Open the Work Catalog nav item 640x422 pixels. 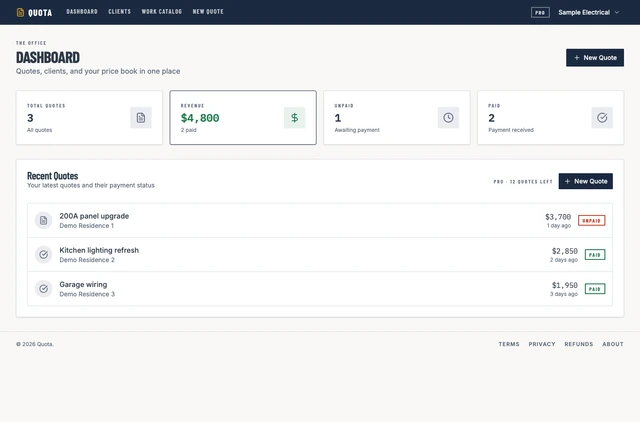tap(162, 12)
